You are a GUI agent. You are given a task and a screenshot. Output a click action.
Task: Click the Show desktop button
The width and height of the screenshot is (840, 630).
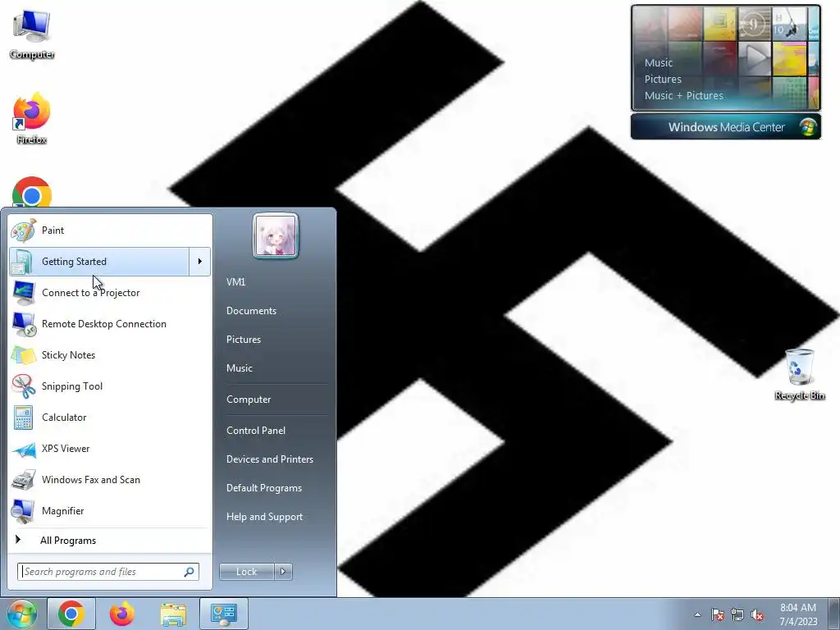834,614
